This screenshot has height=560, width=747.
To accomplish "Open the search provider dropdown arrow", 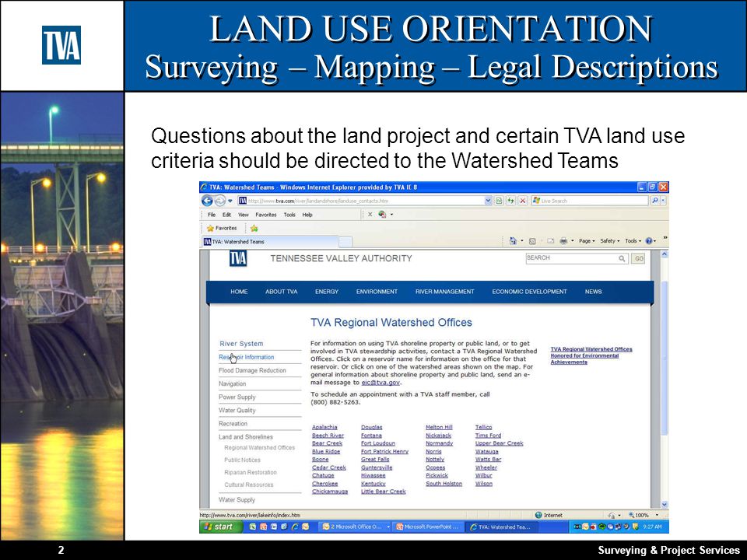I will (663, 201).
